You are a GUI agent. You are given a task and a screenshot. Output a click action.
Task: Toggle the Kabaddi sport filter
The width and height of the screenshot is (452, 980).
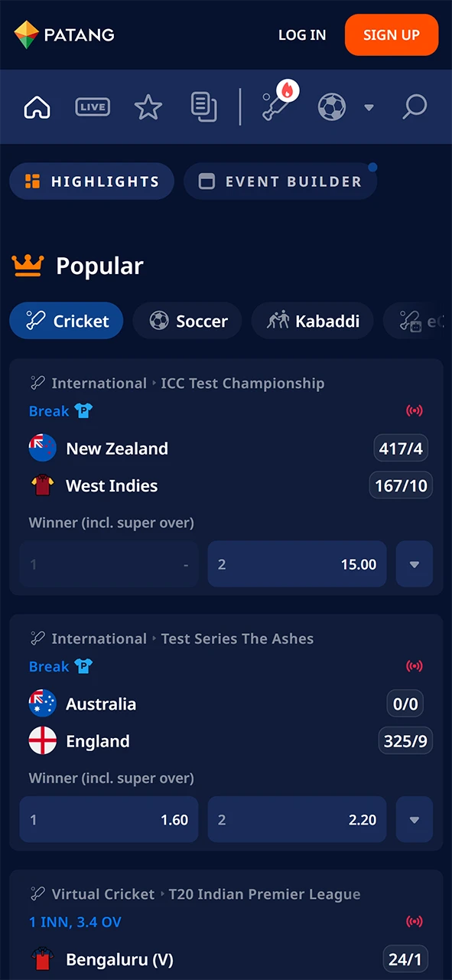312,321
